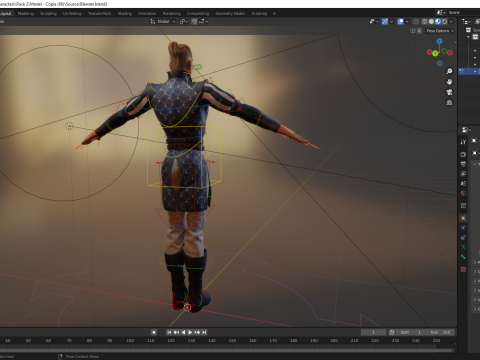Open the Bone properties green tab icon

tap(463, 257)
